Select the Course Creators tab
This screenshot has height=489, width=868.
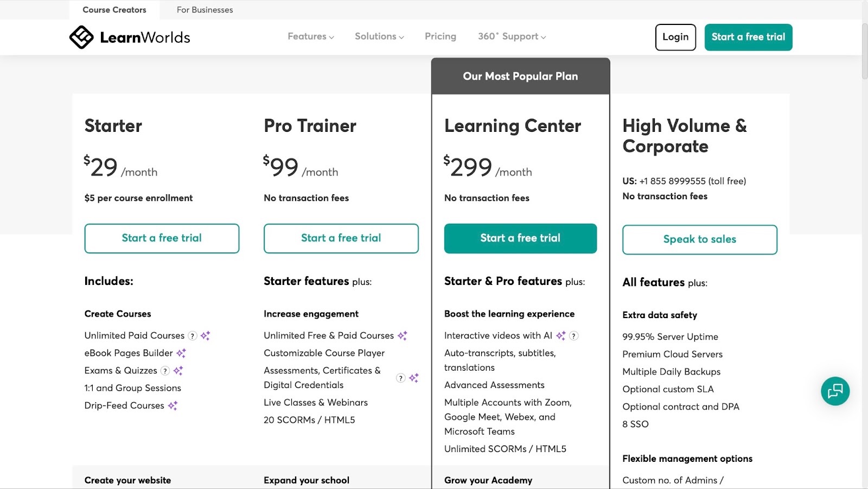point(114,10)
